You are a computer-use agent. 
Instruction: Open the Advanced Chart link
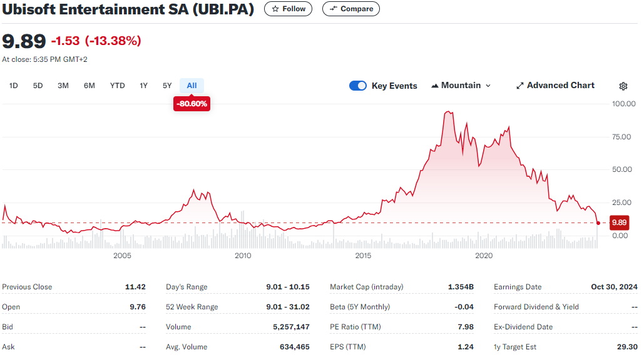tap(555, 85)
